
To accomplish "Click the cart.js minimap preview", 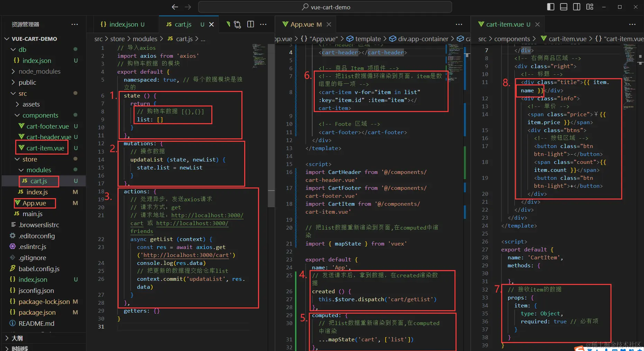I will [259, 55].
